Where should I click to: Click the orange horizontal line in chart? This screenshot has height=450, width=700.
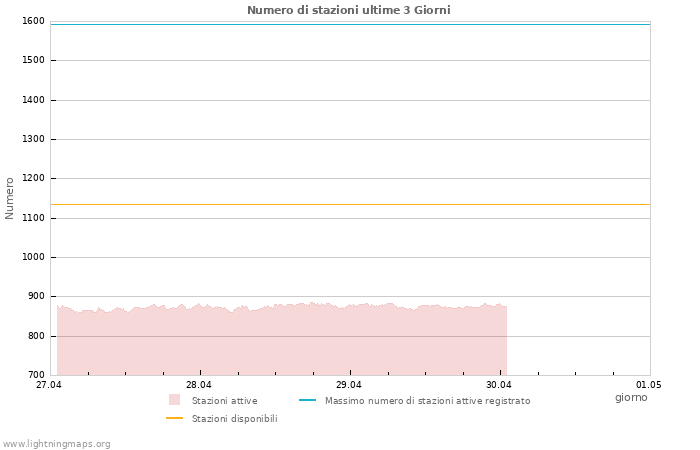click(350, 204)
